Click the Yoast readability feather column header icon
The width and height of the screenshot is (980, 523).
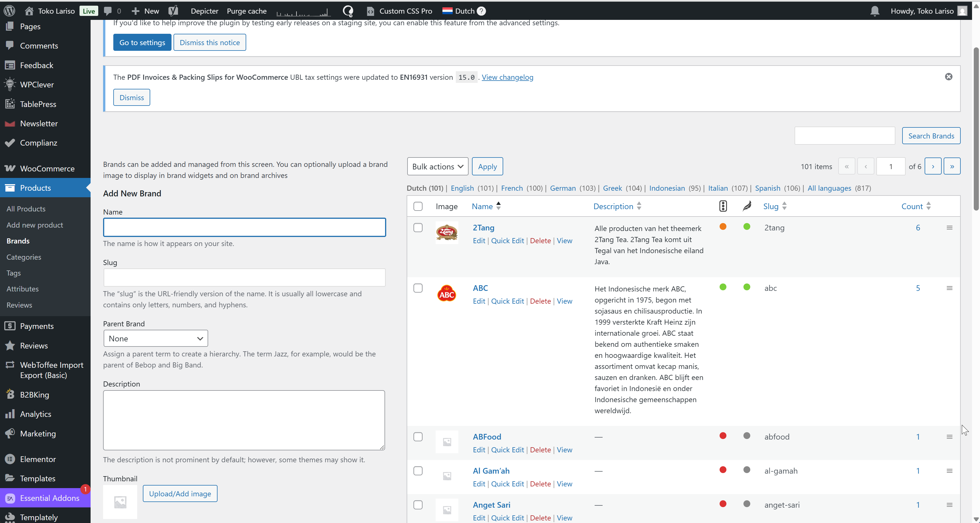[x=747, y=206]
